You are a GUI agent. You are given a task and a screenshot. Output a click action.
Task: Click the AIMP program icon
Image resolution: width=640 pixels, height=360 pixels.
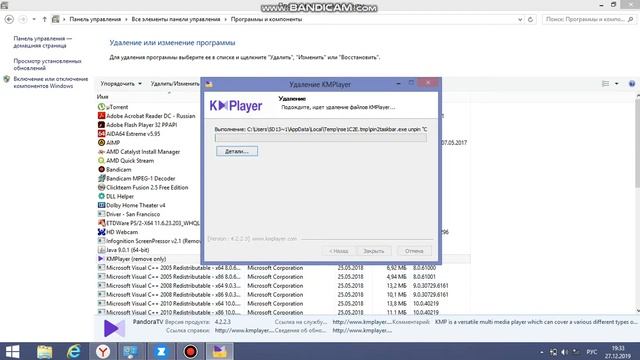pyautogui.click(x=101, y=142)
